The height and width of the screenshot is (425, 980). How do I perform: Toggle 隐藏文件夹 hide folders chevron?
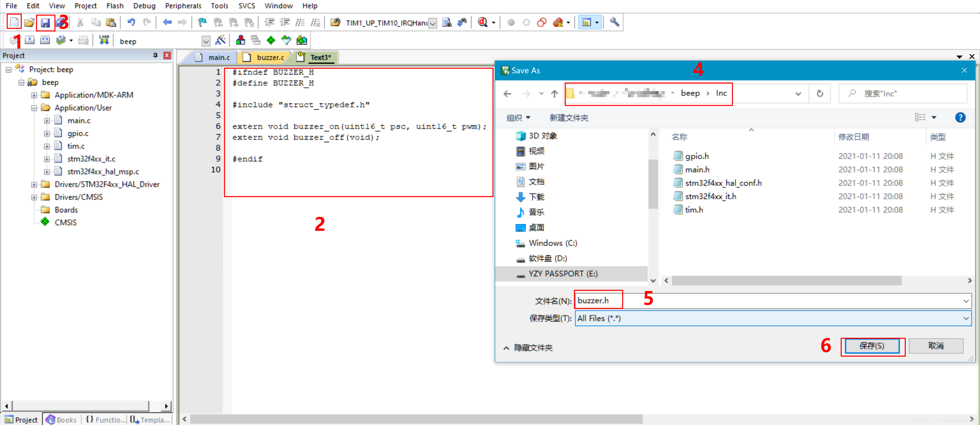[x=506, y=348]
